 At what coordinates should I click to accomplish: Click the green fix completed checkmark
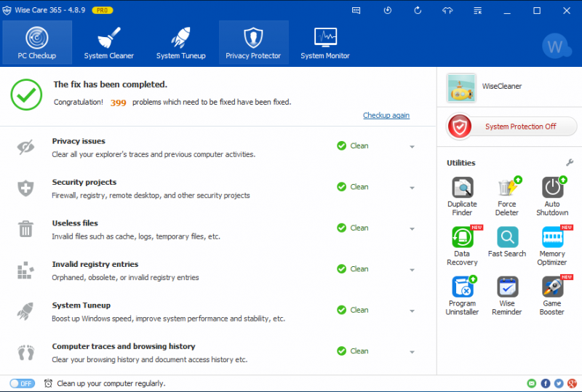(x=26, y=95)
